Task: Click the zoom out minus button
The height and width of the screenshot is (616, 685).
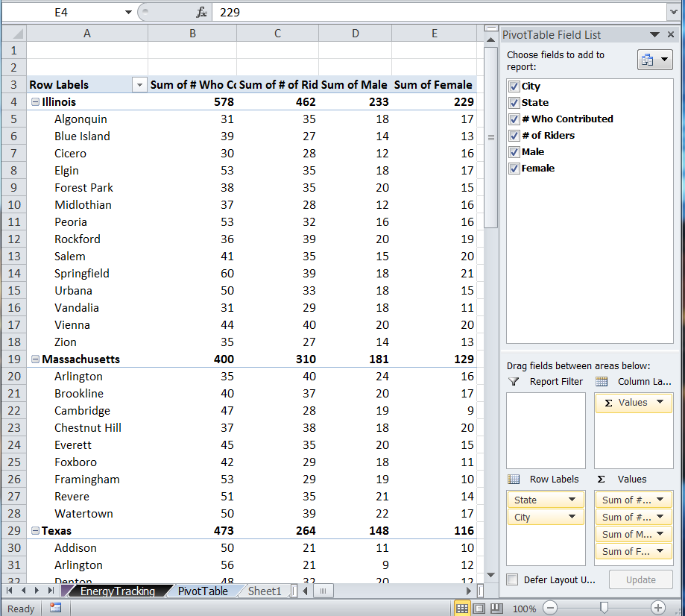Action: pos(550,608)
